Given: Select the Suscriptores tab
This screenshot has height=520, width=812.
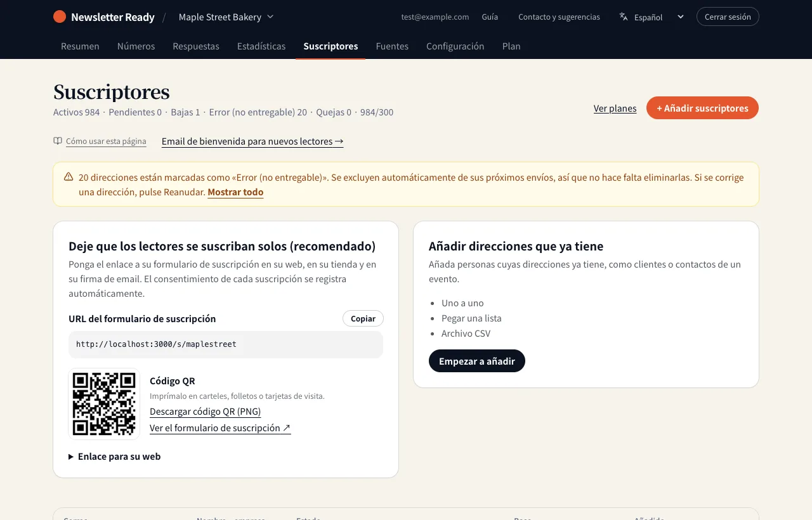Looking at the screenshot, I should coord(331,46).
